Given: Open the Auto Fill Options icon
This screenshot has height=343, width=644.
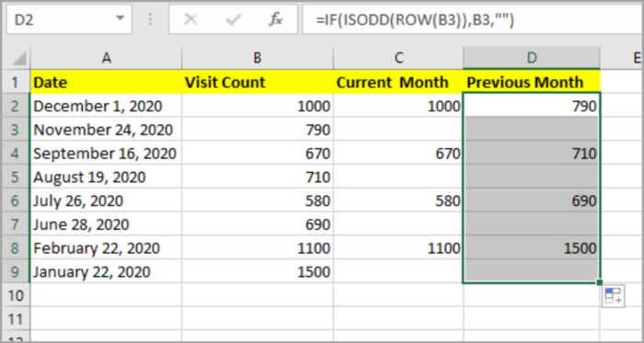Looking at the screenshot, I should (x=614, y=295).
